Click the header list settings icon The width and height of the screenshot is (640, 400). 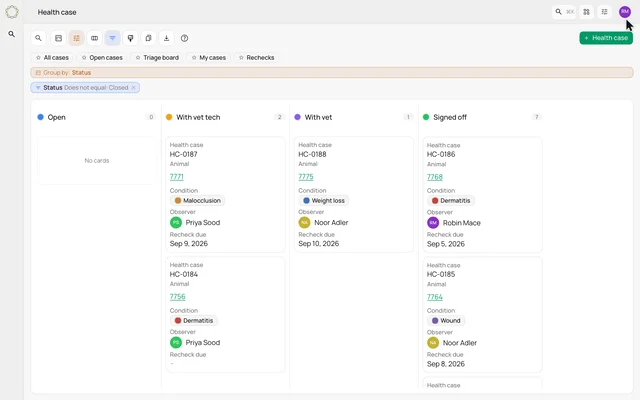[x=604, y=12]
